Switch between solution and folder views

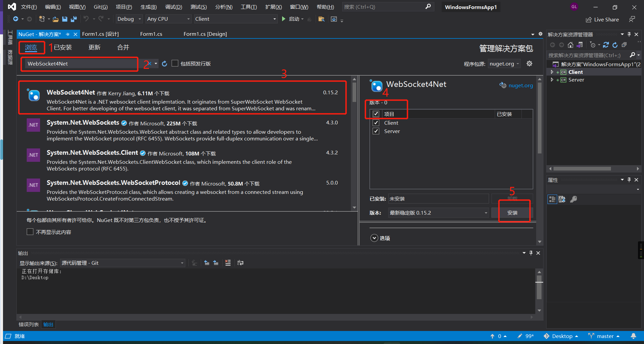(580, 45)
